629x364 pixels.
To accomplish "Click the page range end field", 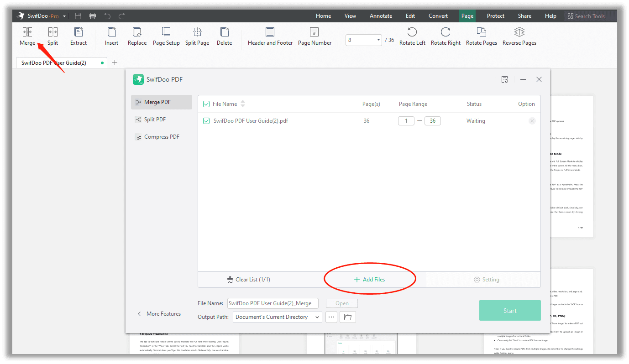I will point(433,121).
